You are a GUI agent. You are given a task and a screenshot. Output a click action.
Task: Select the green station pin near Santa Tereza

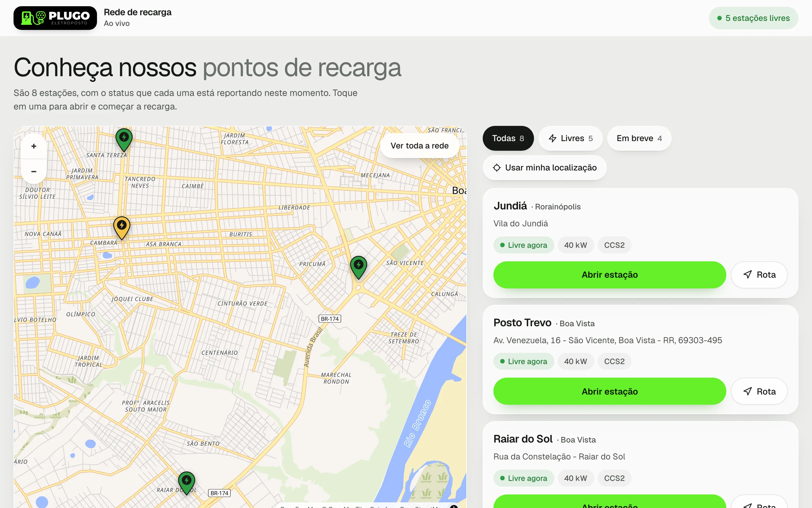(x=124, y=140)
